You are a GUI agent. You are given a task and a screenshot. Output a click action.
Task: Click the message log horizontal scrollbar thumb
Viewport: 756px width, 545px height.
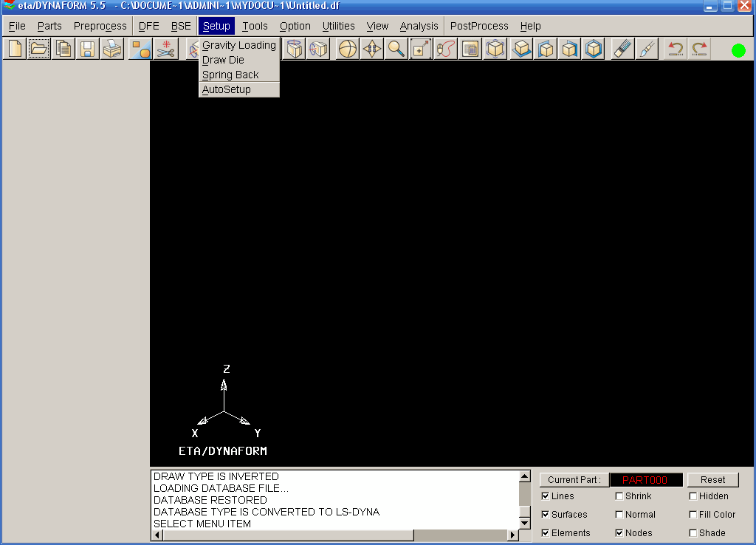coord(289,535)
